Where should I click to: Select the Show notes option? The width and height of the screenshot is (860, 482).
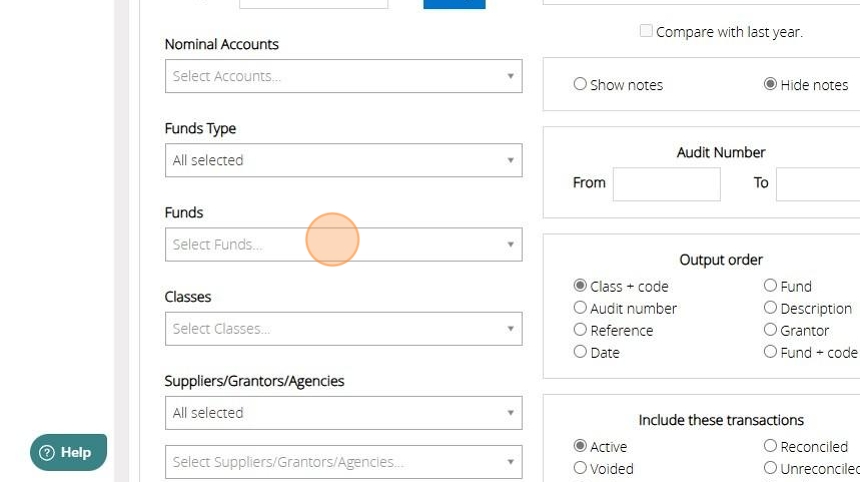coord(580,85)
